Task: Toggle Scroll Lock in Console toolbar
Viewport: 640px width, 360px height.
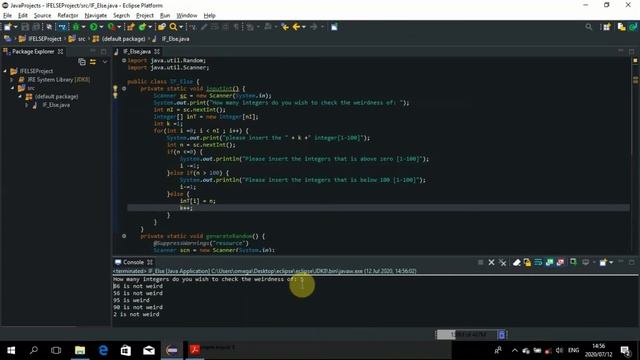Action: pos(527,262)
